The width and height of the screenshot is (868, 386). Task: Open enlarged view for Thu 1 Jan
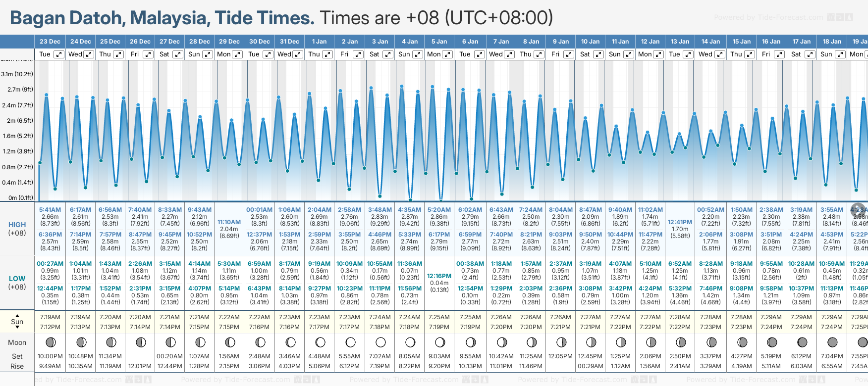pyautogui.click(x=327, y=54)
